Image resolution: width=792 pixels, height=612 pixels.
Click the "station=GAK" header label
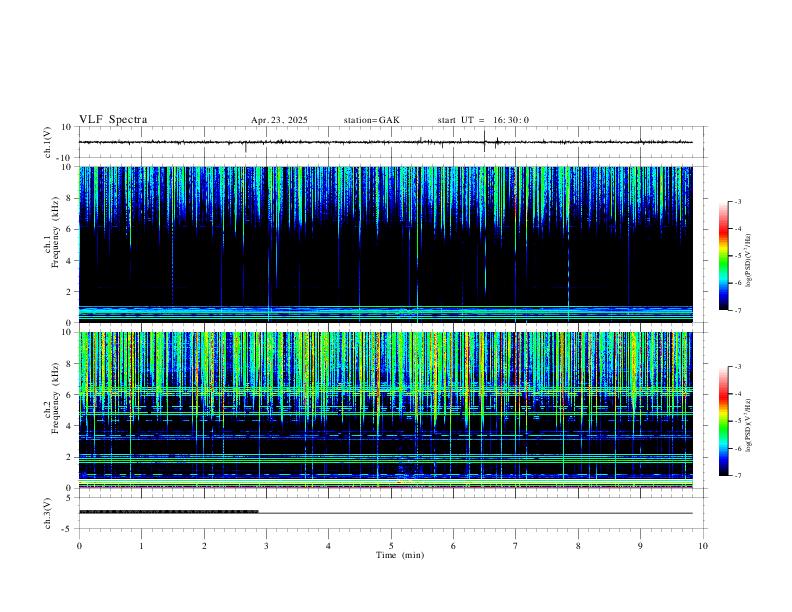pyautogui.click(x=371, y=120)
